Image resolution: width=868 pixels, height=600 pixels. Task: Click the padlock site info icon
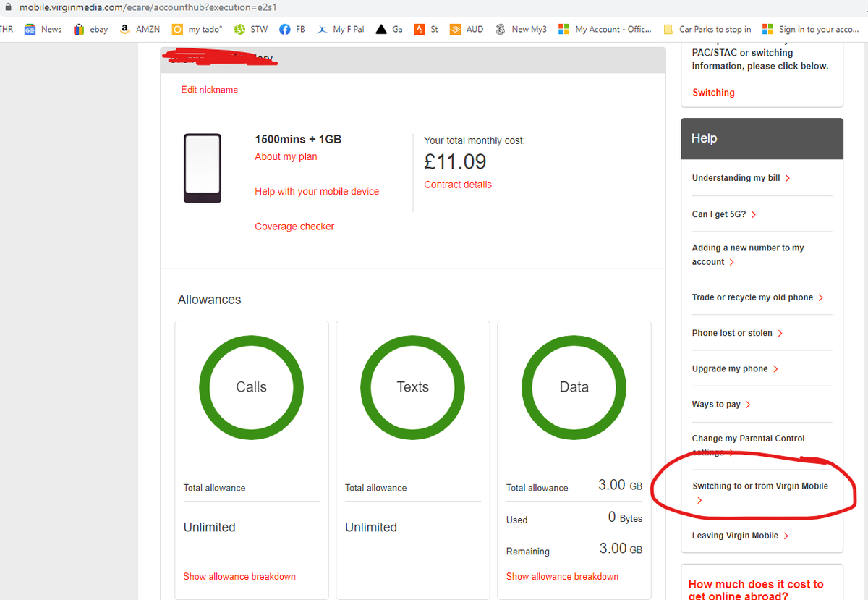coord(8,7)
